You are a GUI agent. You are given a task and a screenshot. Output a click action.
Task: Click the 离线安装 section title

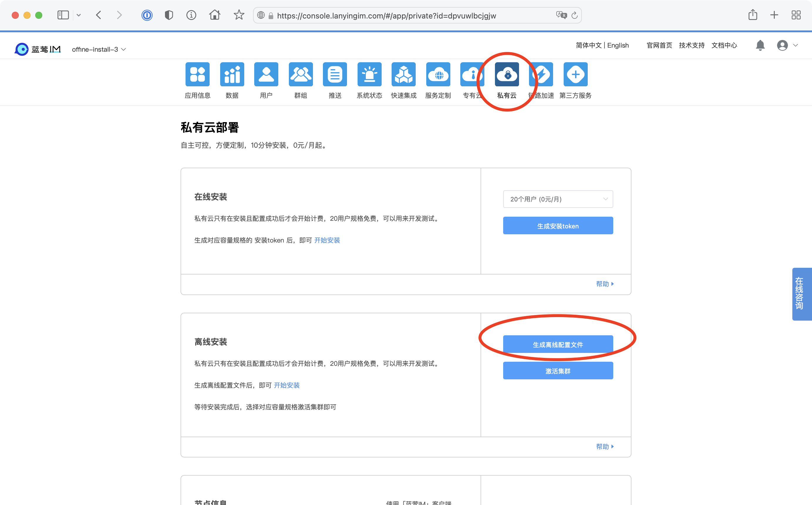211,342
